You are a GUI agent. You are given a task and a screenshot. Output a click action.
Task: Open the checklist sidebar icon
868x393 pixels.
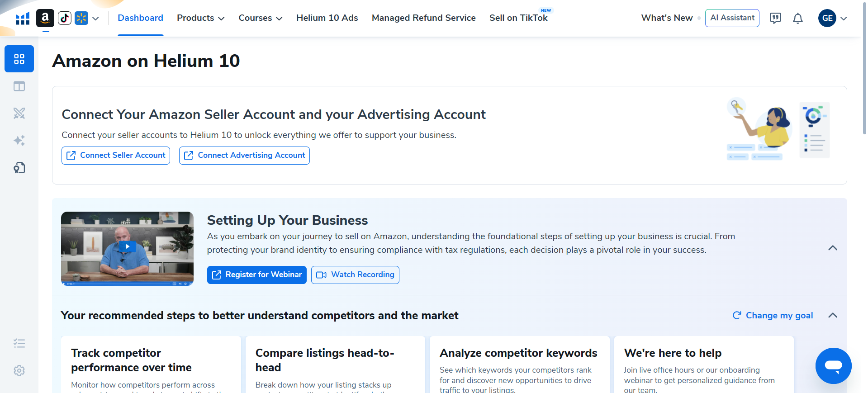[x=19, y=343]
